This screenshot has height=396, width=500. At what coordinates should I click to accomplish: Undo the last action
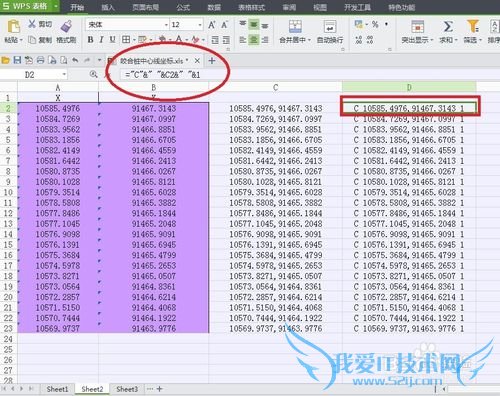[75, 60]
